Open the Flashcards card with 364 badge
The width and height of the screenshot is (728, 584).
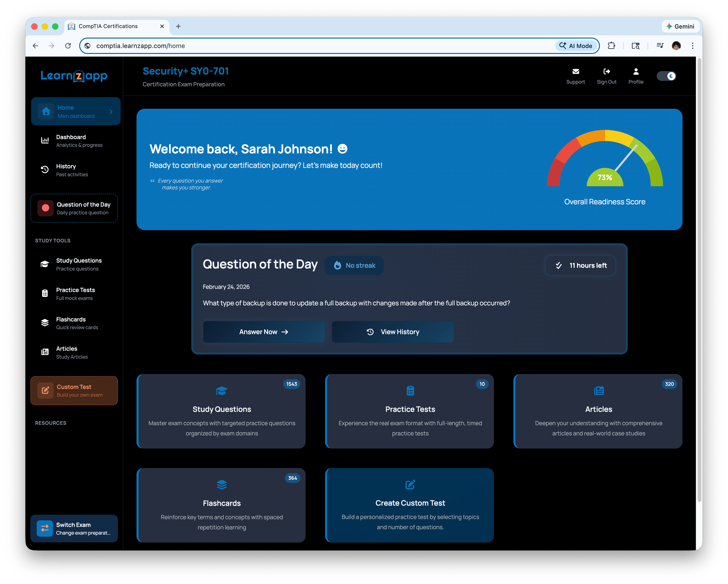point(221,505)
